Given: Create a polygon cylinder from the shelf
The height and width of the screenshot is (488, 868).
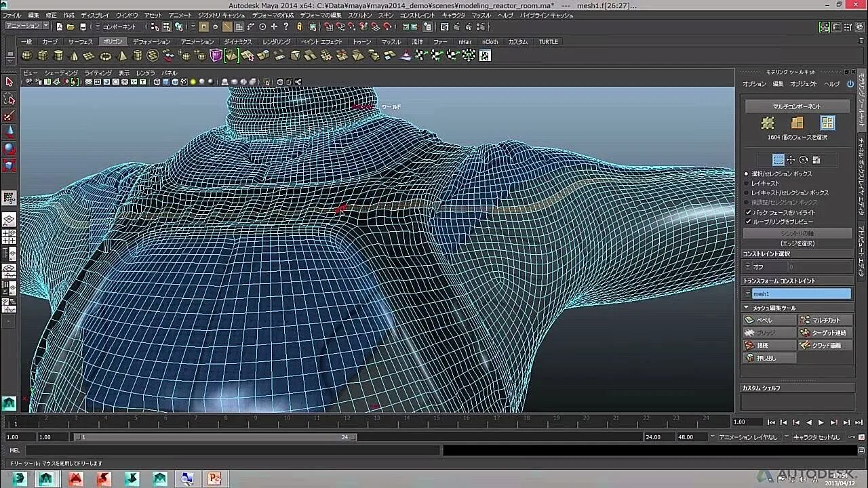Looking at the screenshot, I should pyautogui.click(x=59, y=56).
